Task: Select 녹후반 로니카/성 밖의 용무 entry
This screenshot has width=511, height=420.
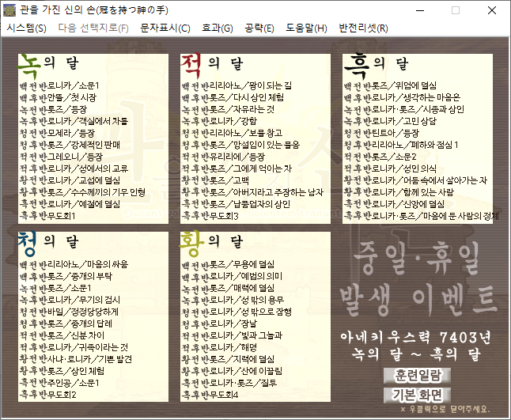Action: 233,300
